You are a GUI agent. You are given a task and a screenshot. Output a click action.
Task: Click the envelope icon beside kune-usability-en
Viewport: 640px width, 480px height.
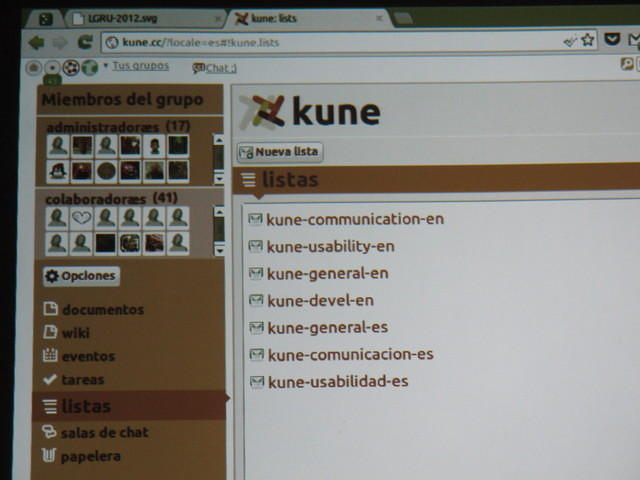[x=256, y=246]
